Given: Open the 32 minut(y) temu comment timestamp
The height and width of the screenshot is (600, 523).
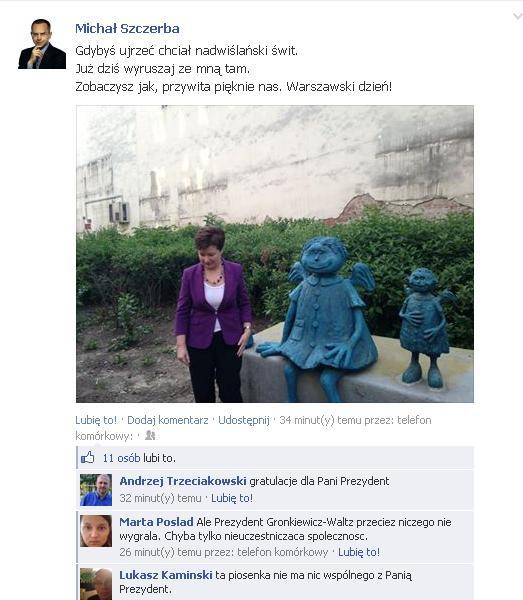Looking at the screenshot, I should click(x=160, y=498).
